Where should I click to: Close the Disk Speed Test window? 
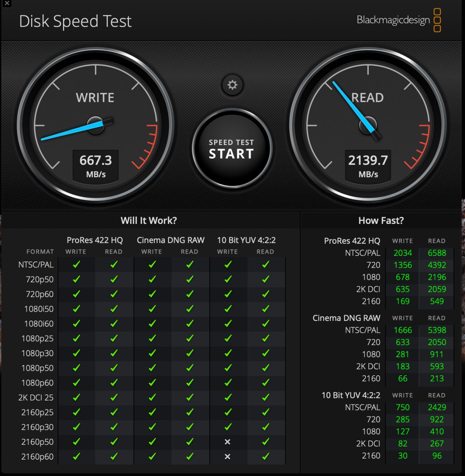pyautogui.click(x=7, y=4)
